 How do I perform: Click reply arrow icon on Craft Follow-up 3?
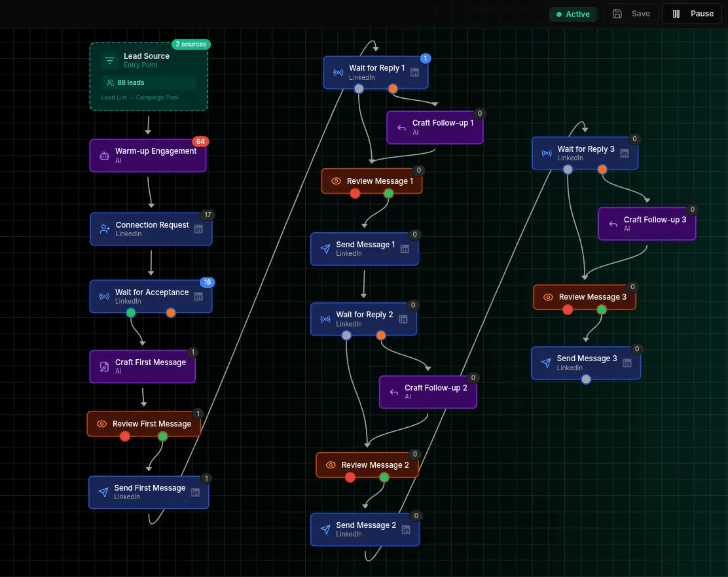613,224
